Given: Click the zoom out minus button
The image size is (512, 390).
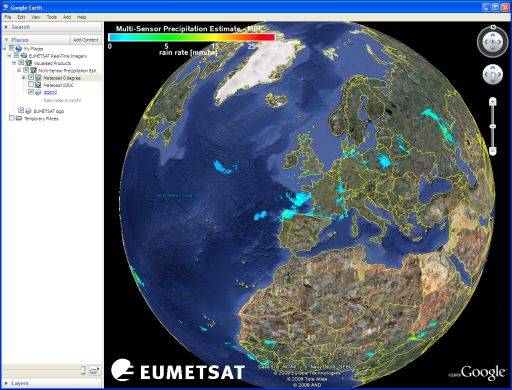Looking at the screenshot, I should point(493,151).
